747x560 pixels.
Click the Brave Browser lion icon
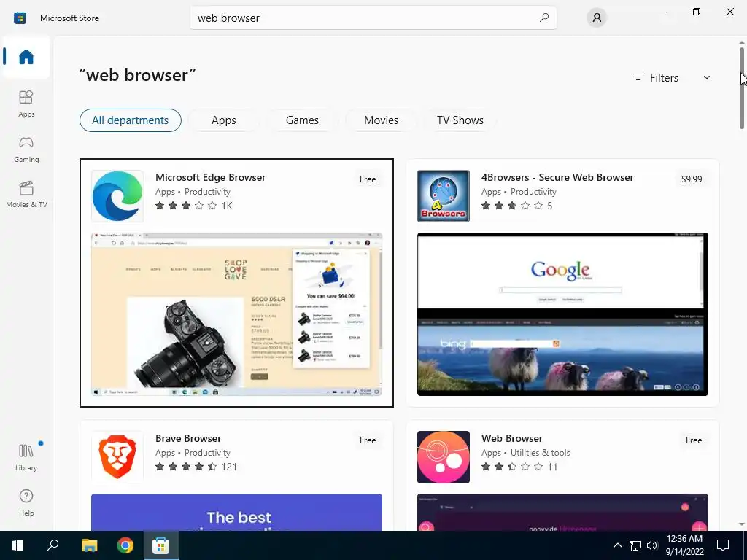coord(117,457)
